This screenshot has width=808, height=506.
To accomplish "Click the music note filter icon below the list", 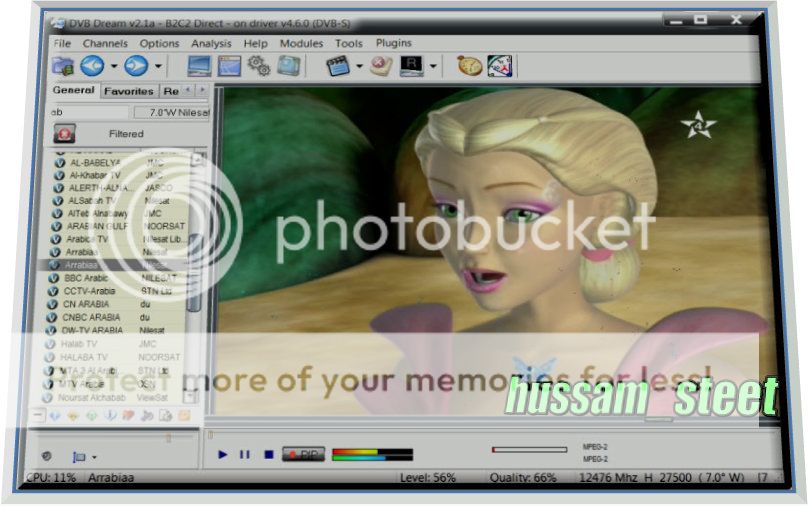I will (x=147, y=415).
